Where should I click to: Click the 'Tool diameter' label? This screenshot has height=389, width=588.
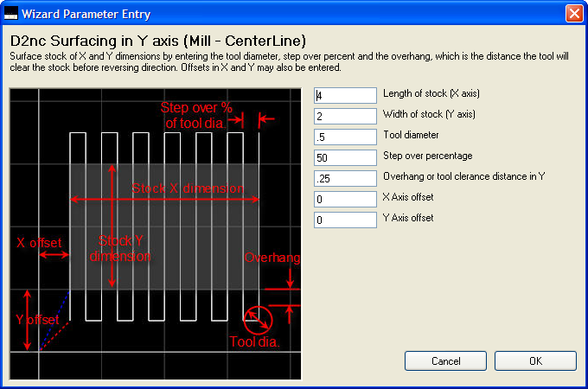click(411, 135)
